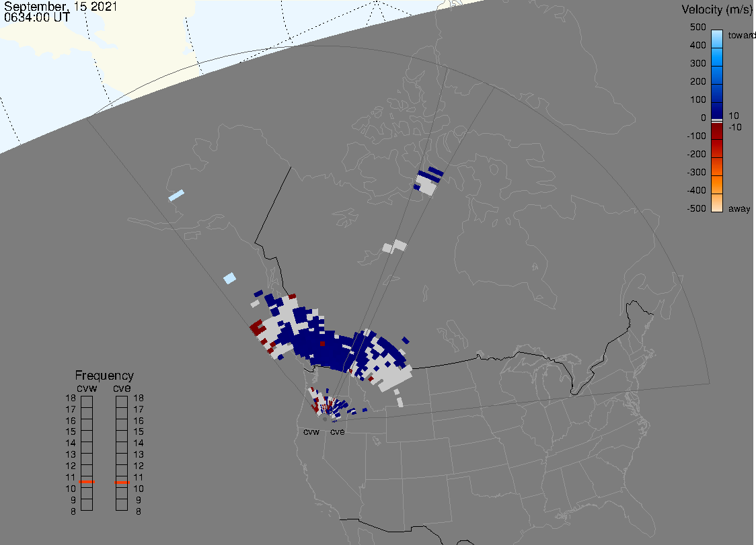Click the 500 value on the velocity scale

pyautogui.click(x=697, y=27)
